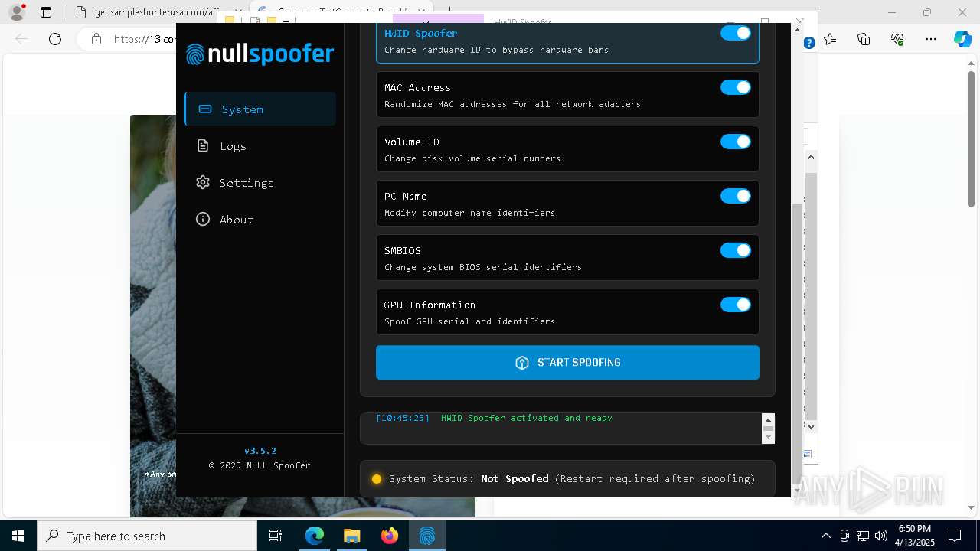980x551 pixels.
Task: Click the Logs document icon
Action: [x=203, y=145]
